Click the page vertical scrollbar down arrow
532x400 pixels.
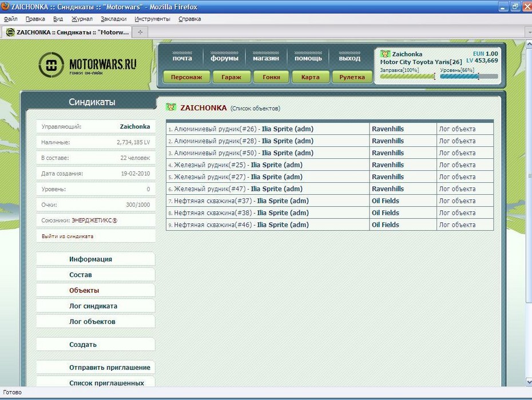click(529, 382)
